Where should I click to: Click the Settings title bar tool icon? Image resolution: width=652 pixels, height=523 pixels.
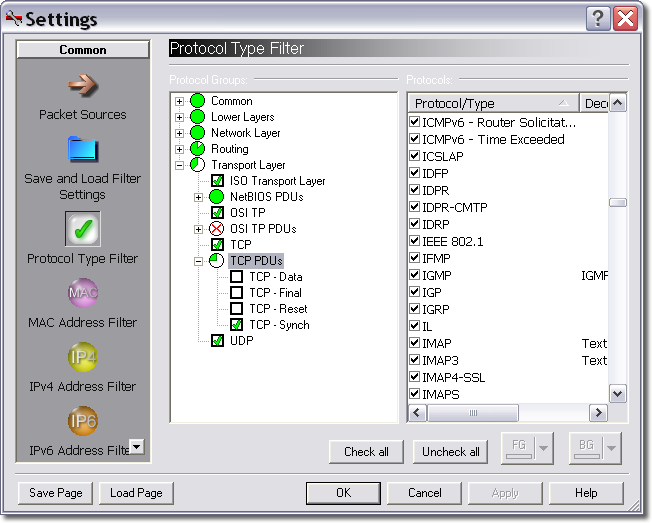(x=14, y=18)
